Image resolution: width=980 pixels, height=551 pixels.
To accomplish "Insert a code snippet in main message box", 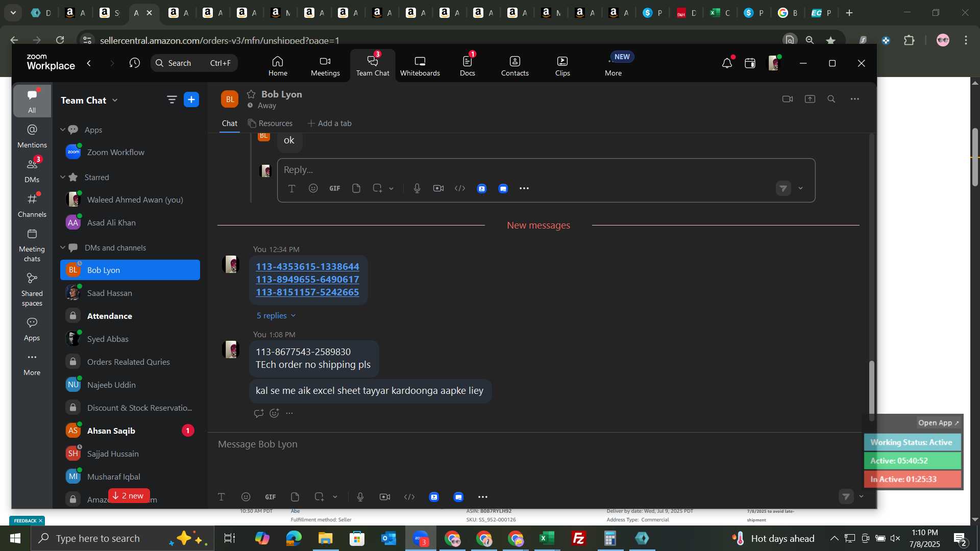I will click(409, 497).
